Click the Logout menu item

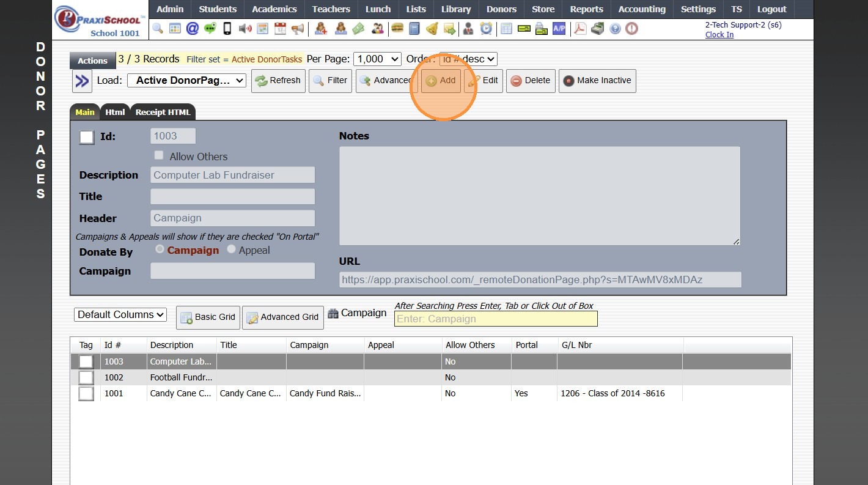(x=772, y=9)
